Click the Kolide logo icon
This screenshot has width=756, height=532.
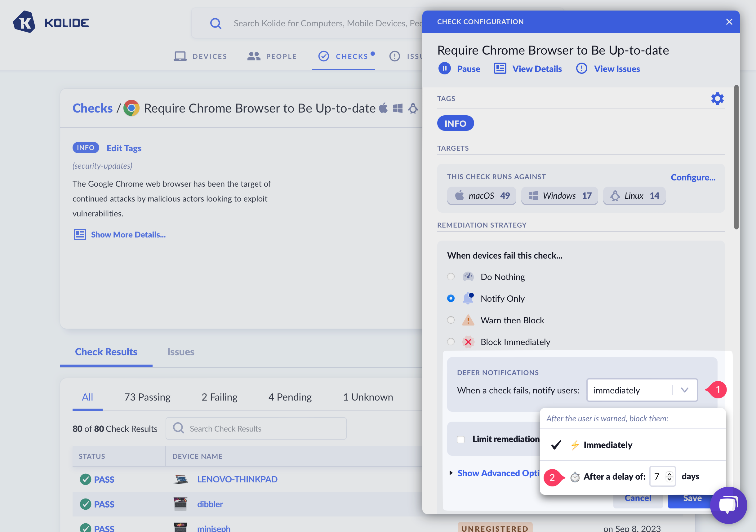(24, 22)
